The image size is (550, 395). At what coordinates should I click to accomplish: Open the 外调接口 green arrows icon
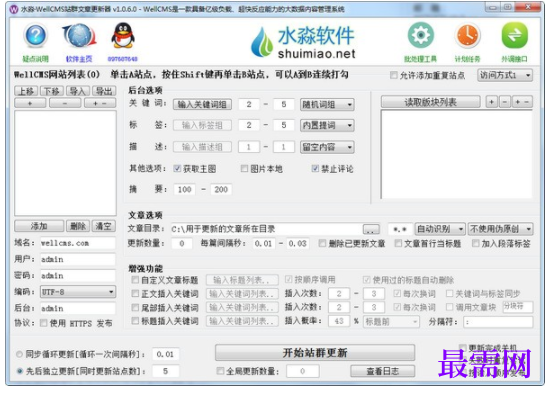point(514,35)
